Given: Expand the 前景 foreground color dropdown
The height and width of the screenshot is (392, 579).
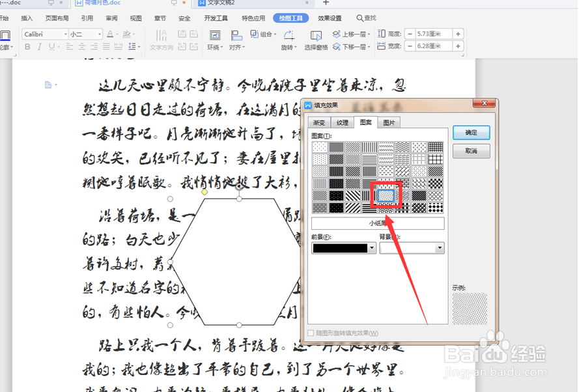Looking at the screenshot, I should coord(372,248).
